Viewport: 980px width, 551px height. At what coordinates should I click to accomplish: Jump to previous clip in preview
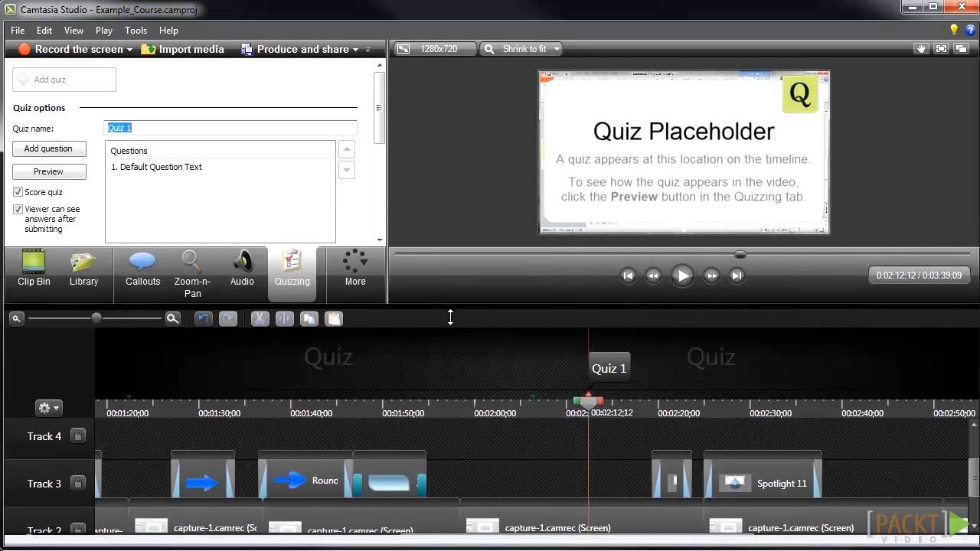628,275
